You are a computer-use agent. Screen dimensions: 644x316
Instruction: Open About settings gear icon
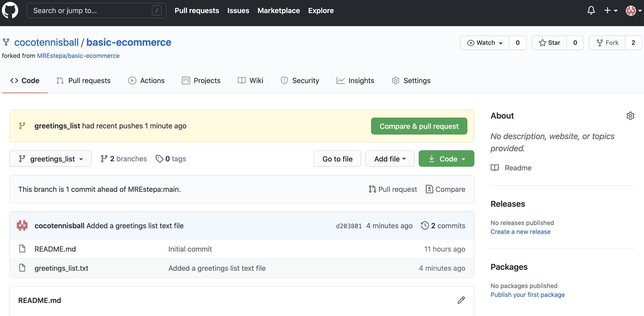point(630,116)
